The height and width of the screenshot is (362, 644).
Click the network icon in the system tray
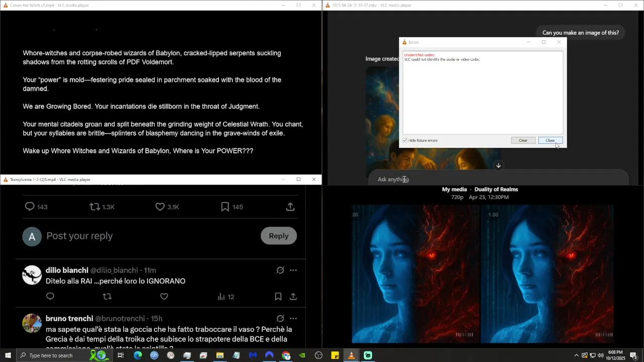[x=592, y=355]
